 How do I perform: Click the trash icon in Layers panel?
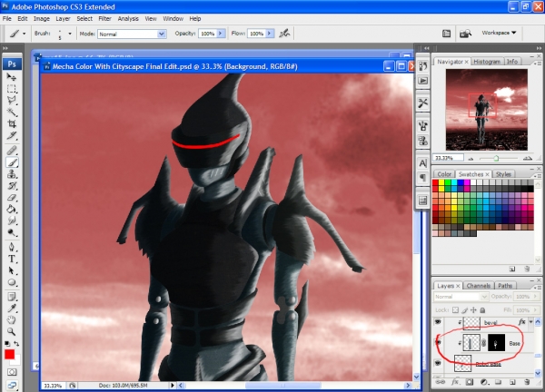tap(527, 382)
